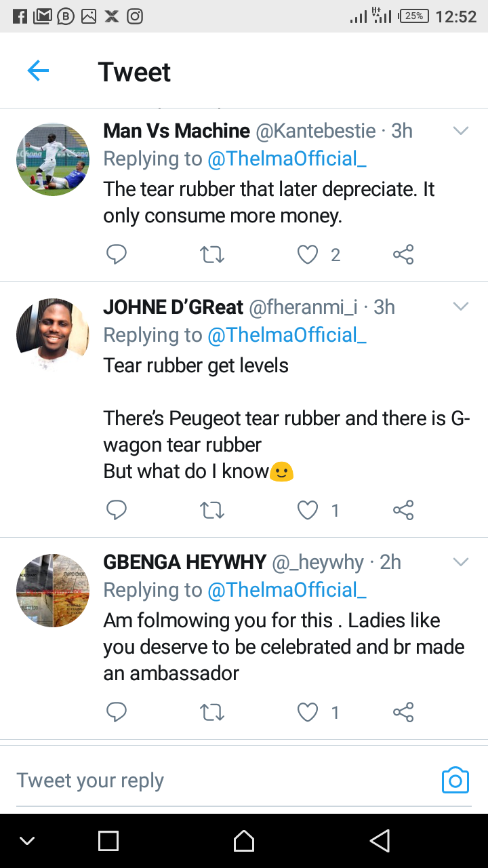
Task: Go back using the blue arrow
Action: (x=38, y=71)
